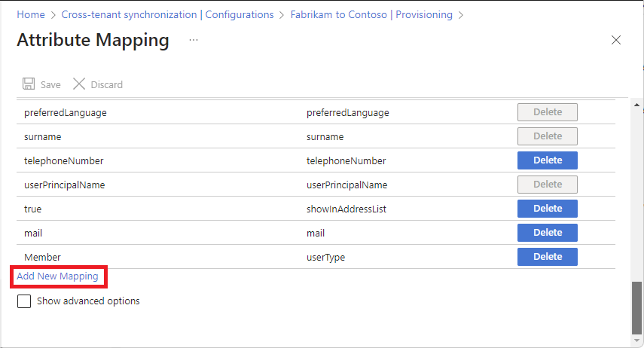644x348 pixels.
Task: Navigate to Fabrikam to Contoso Provisioning breadcrumb
Action: pyautogui.click(x=371, y=14)
